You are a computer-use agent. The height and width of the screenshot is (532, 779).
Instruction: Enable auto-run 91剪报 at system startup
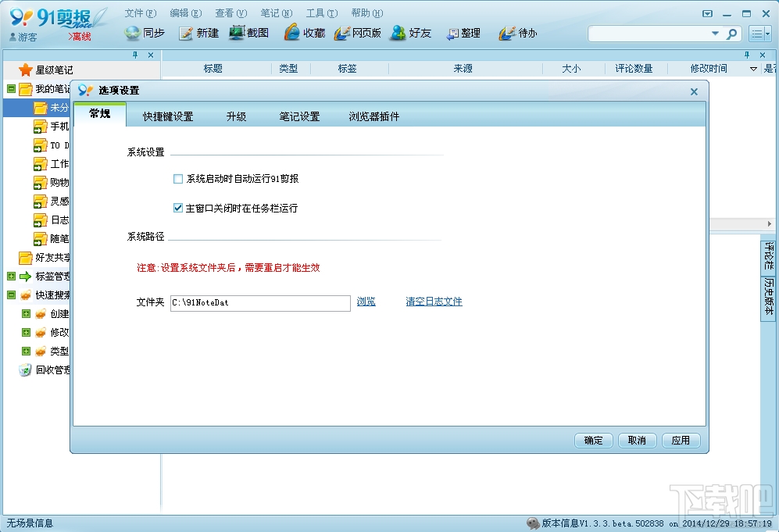pos(178,179)
